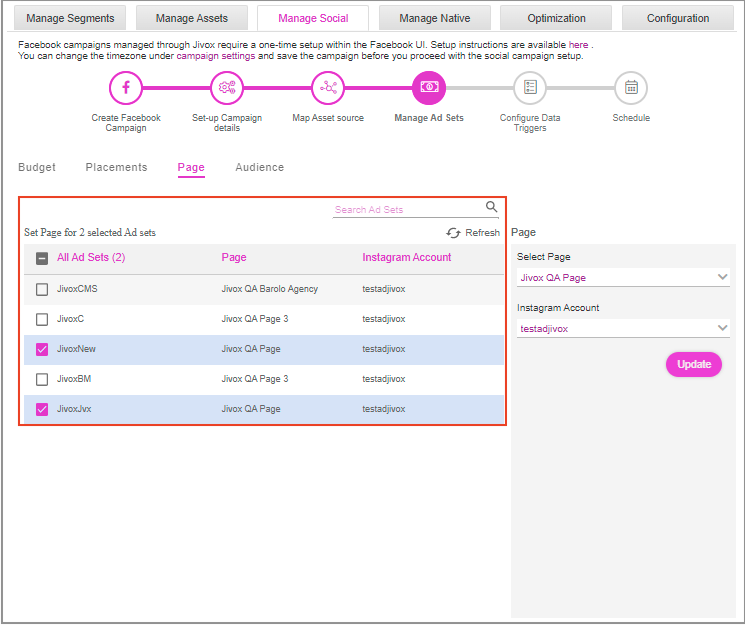Click testadjivox in the JivoxCMS row

[384, 289]
